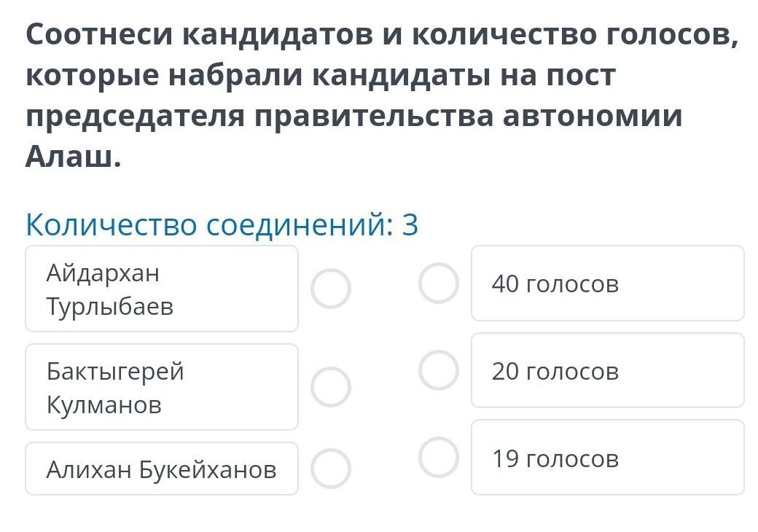Toggle the circle next to Алихан Букейханов
This screenshot has width=758, height=532.
click(331, 468)
